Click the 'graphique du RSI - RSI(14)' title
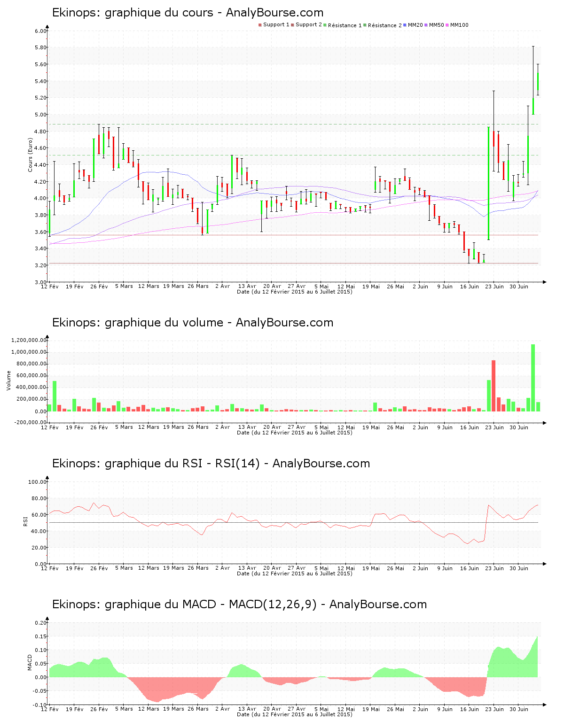The width and height of the screenshot is (564, 728). pos(182,464)
